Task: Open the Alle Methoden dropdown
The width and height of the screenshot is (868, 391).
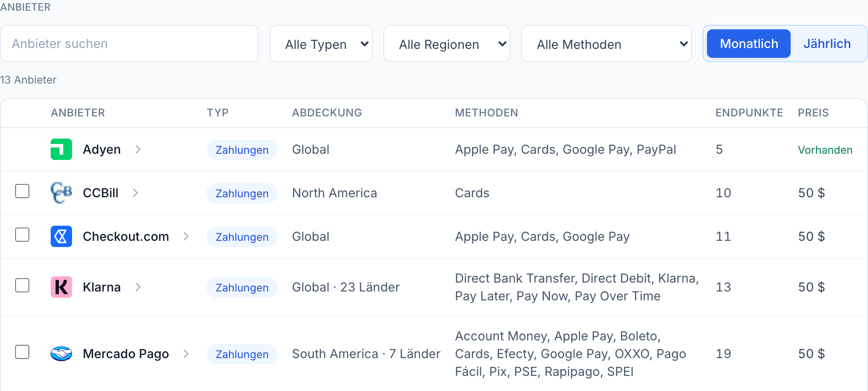Action: pyautogui.click(x=607, y=44)
